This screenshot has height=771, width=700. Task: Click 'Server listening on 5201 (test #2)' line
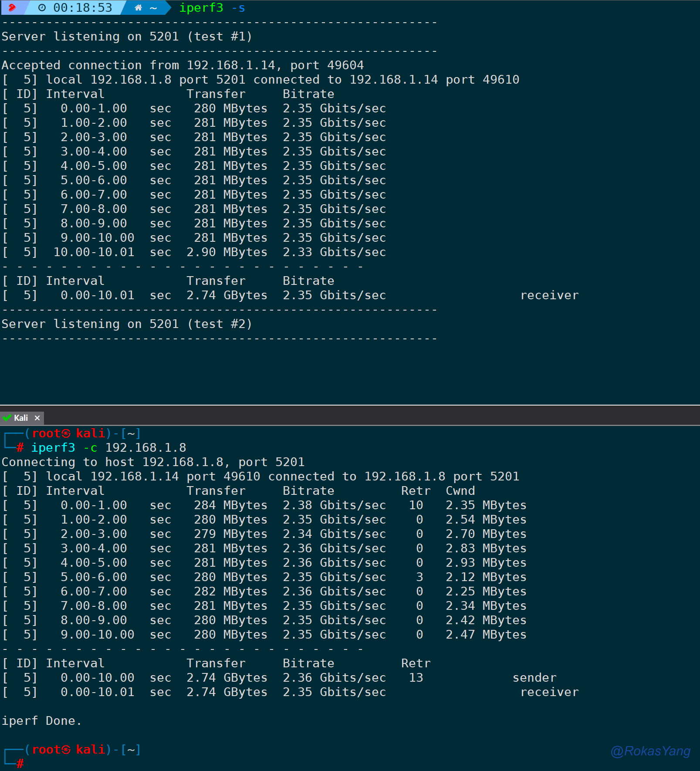pyautogui.click(x=127, y=324)
